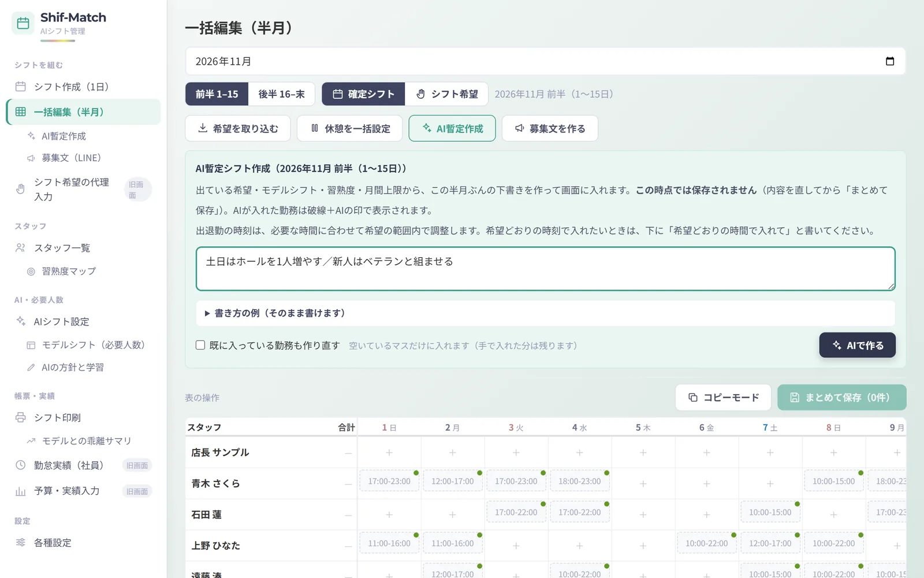The image size is (924, 578).
Task: Switch to the シフト希望 view
Action: pos(446,94)
